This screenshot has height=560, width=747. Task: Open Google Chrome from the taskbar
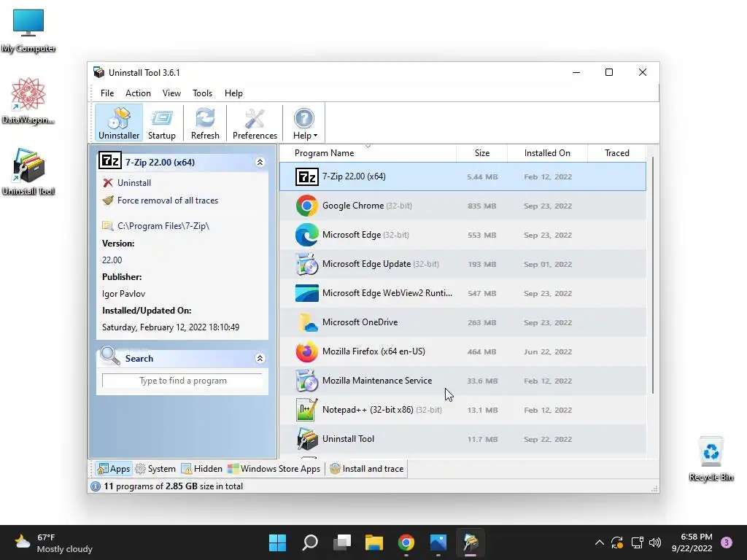coord(406,542)
